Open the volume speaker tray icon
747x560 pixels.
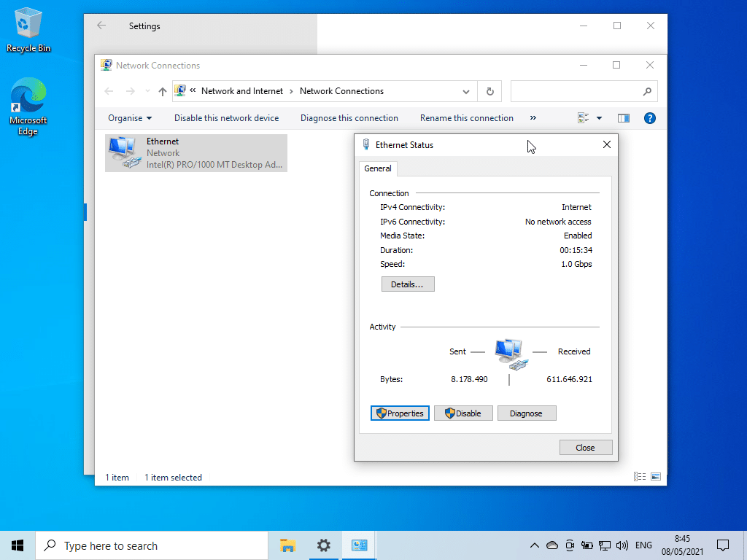click(622, 545)
